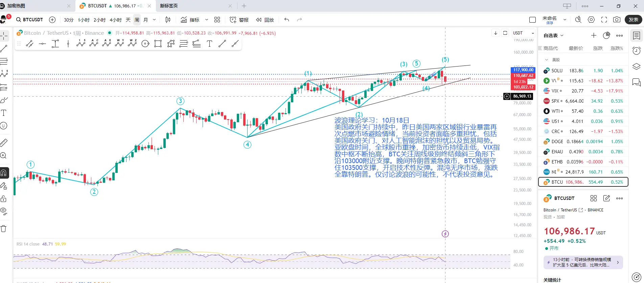Toggle magnet mode for drawings
644x283 pixels.
[4, 173]
